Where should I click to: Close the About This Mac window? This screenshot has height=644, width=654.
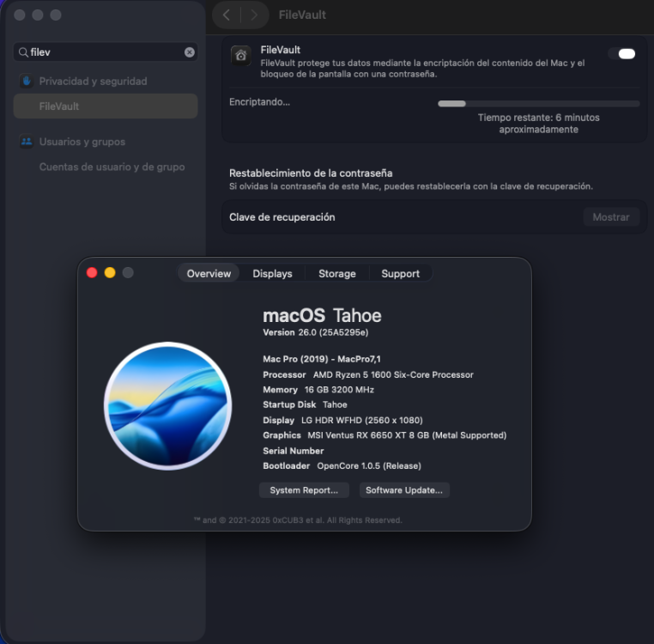92,272
